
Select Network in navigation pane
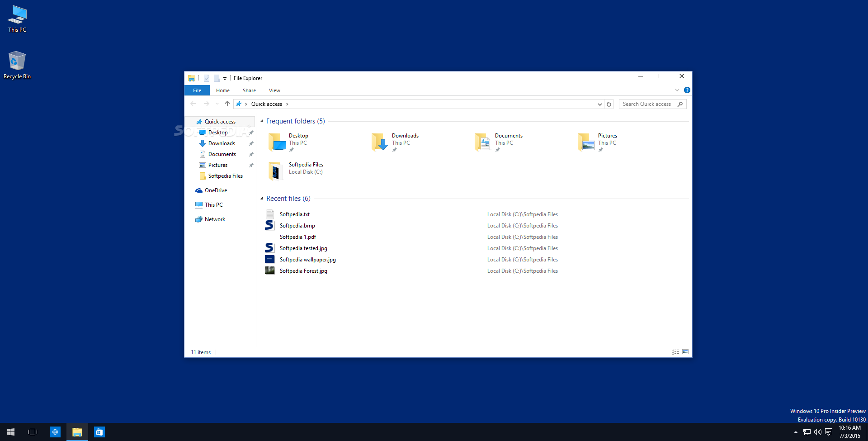(215, 219)
